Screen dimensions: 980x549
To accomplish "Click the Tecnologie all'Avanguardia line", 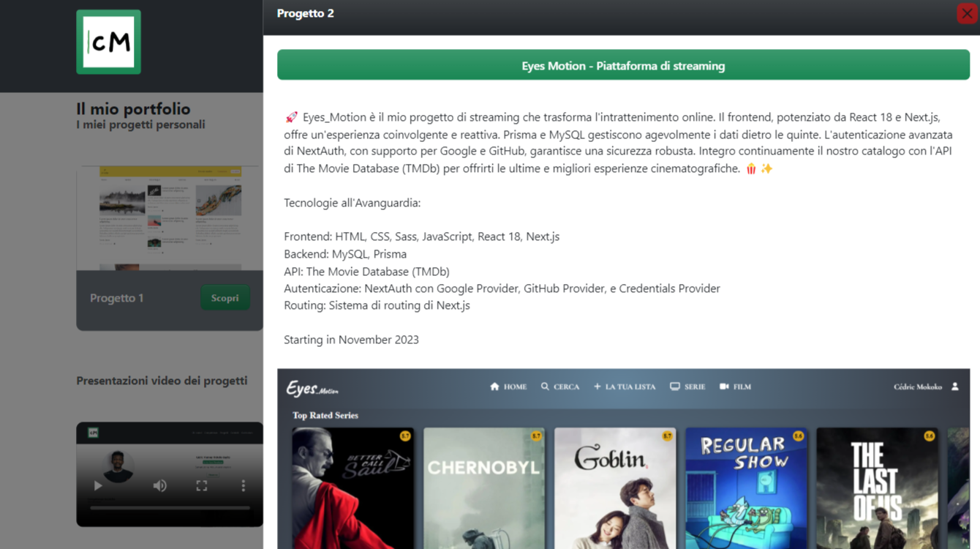I will pyautogui.click(x=352, y=203).
